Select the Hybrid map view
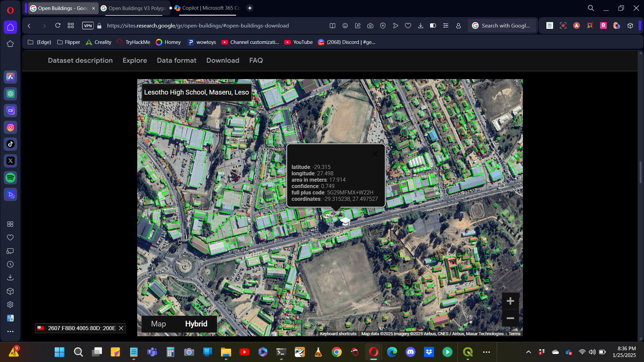The image size is (644, 362). coord(196,324)
